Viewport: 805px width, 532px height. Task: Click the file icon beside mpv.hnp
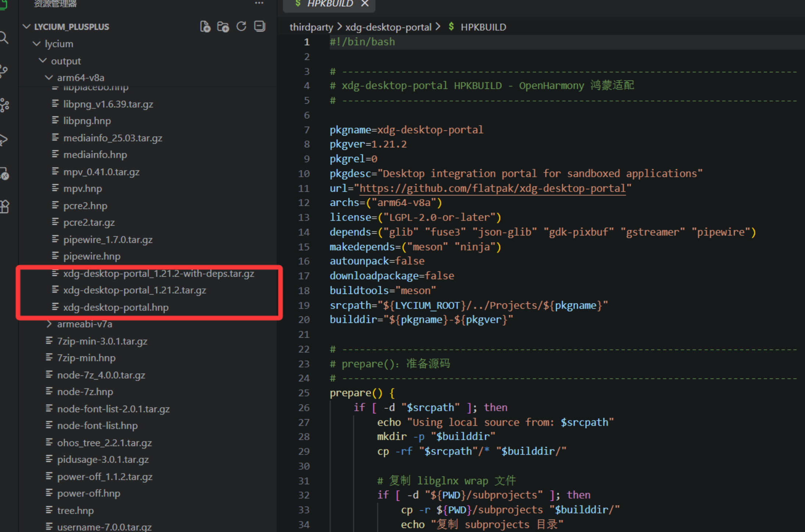(x=55, y=188)
